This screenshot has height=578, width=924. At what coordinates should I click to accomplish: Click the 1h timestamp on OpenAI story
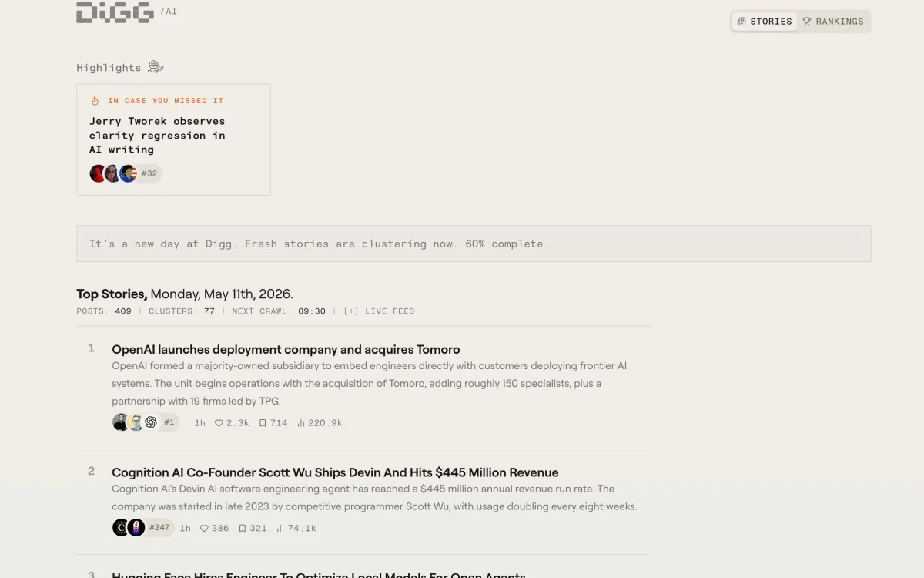pyautogui.click(x=200, y=423)
